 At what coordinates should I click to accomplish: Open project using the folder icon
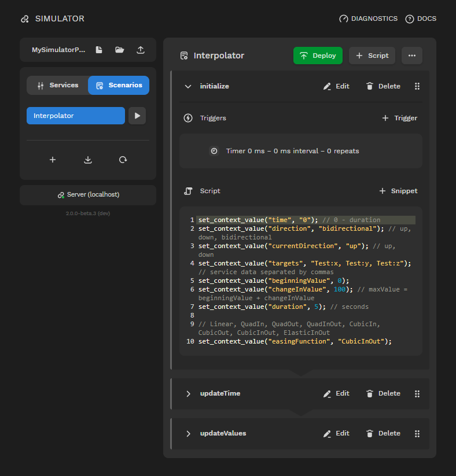(x=120, y=50)
